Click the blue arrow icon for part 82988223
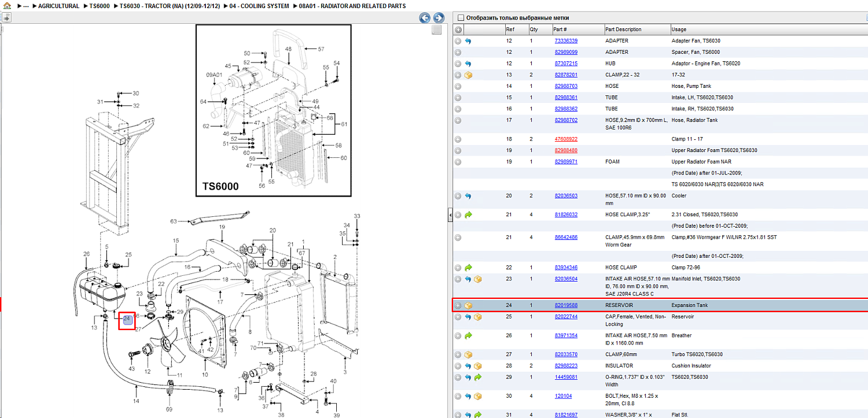 point(468,366)
